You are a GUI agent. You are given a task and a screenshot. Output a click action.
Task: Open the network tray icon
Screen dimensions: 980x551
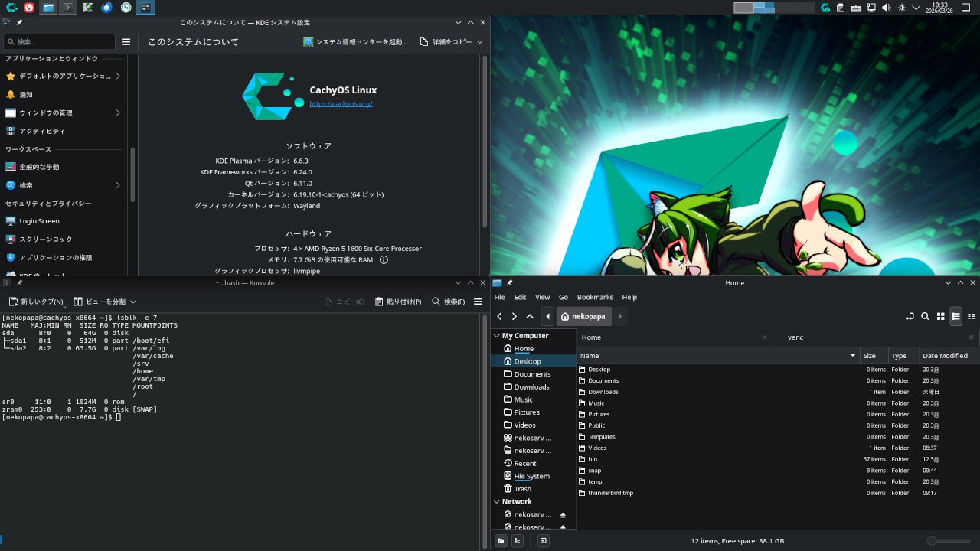[871, 8]
